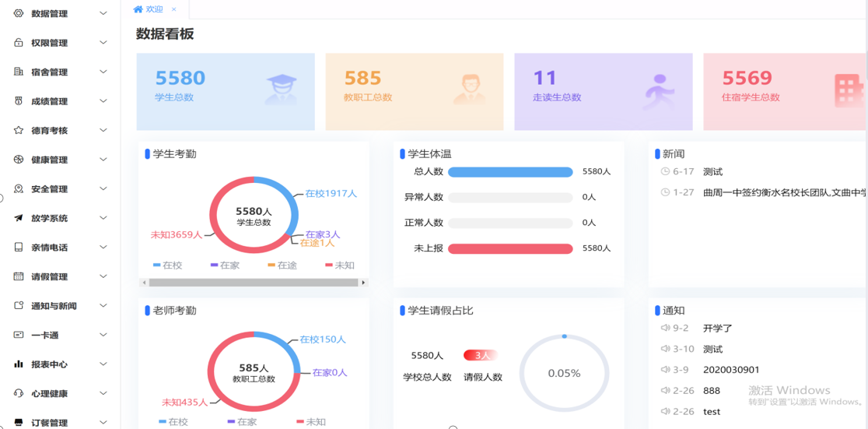Click the 订餐管理 sidebar icon
This screenshot has width=868, height=429.
click(x=18, y=423)
